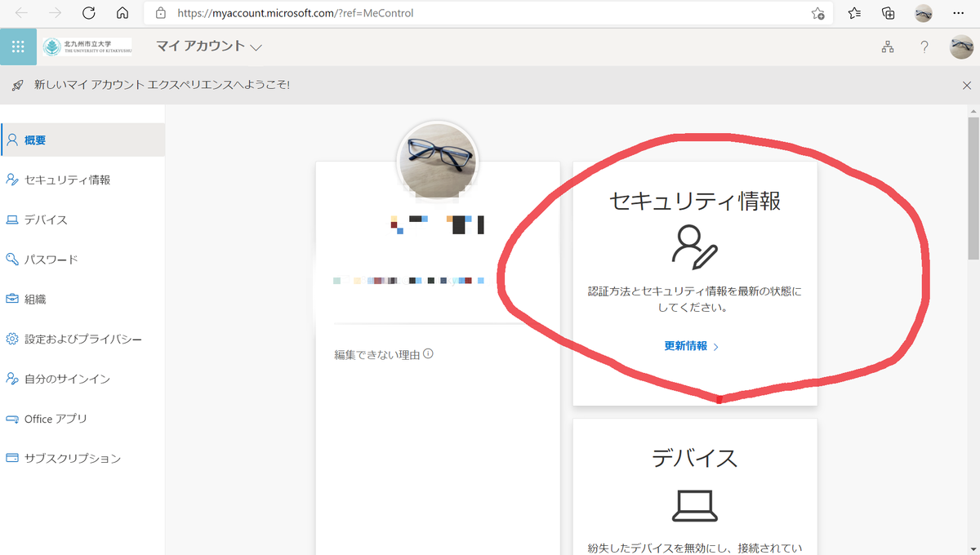The width and height of the screenshot is (980, 555).
Task: Click the info icon next to 編集できない理由
Action: coord(430,353)
